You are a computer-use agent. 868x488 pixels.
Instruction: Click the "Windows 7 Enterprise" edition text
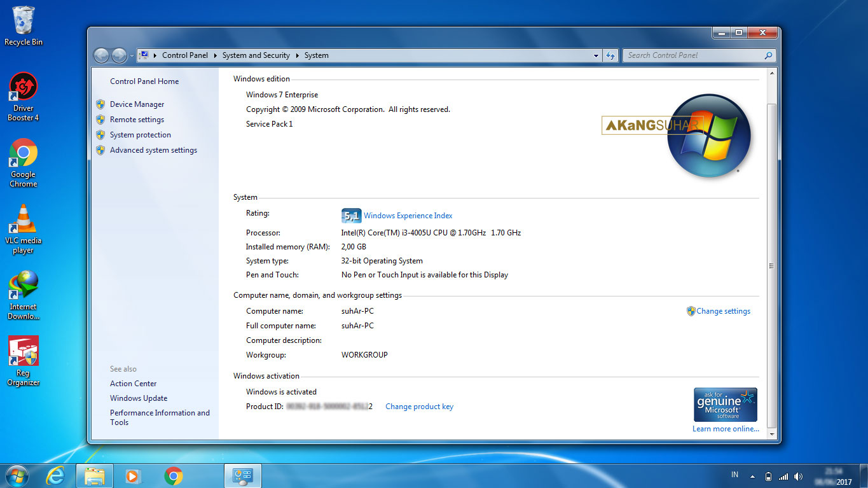click(282, 95)
